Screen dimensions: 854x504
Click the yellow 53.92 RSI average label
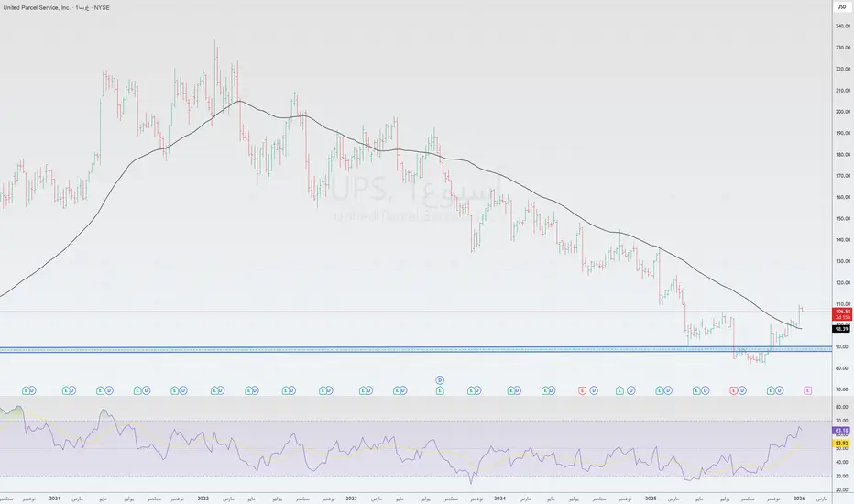pyautogui.click(x=841, y=444)
